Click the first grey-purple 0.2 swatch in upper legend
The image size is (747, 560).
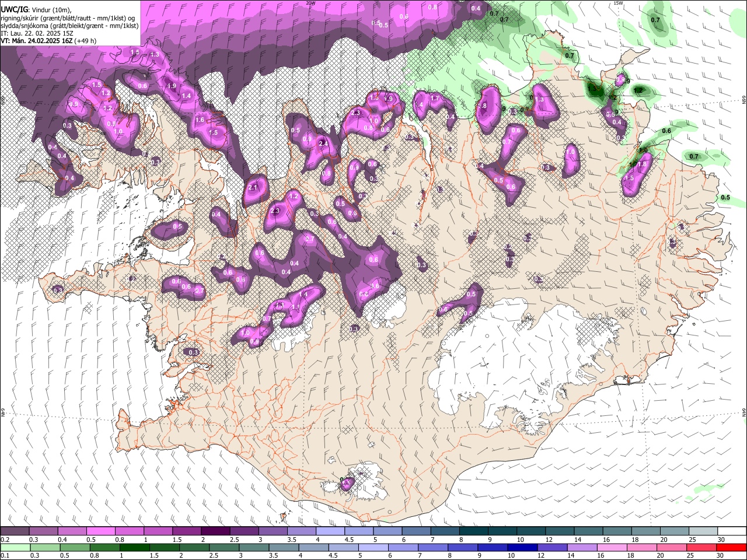pyautogui.click(x=15, y=531)
